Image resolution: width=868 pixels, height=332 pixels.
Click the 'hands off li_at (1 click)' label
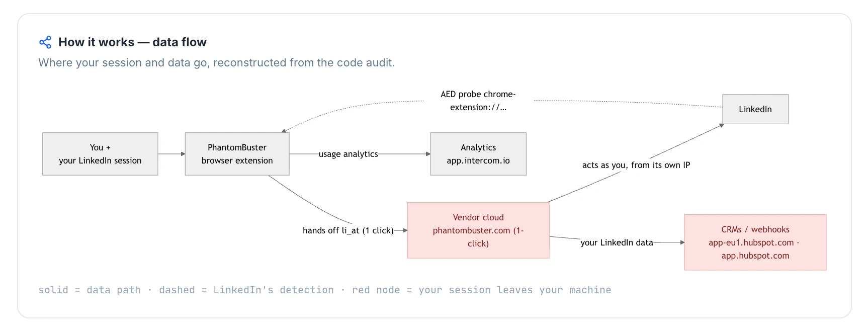348,230
